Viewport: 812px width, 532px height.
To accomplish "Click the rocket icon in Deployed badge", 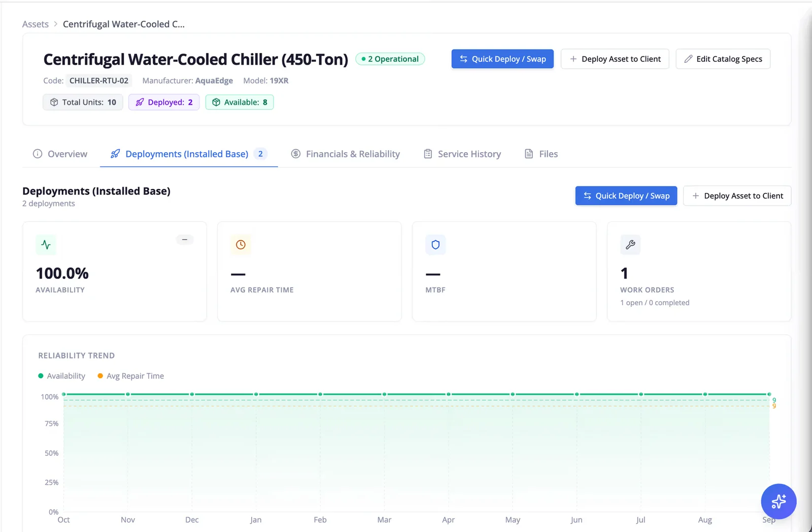I will (x=140, y=102).
